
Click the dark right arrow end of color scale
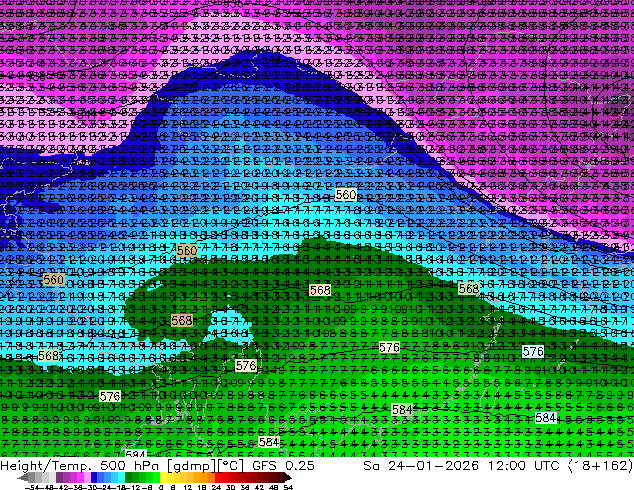pyautogui.click(x=288, y=477)
